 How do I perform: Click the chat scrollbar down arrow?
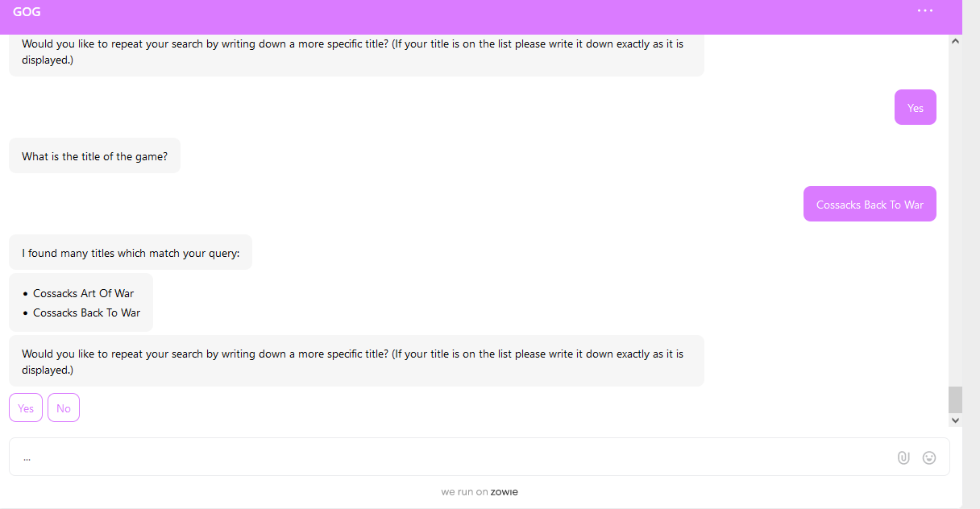955,420
